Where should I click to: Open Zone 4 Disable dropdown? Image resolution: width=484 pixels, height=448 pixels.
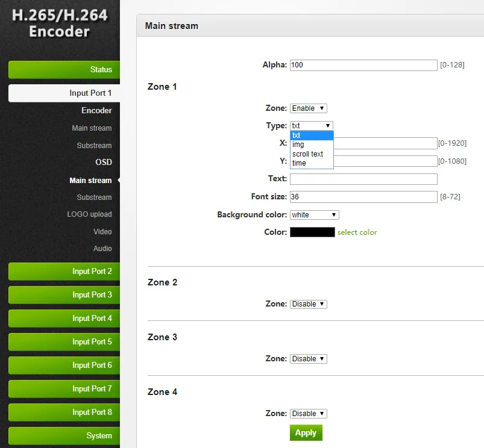point(309,414)
